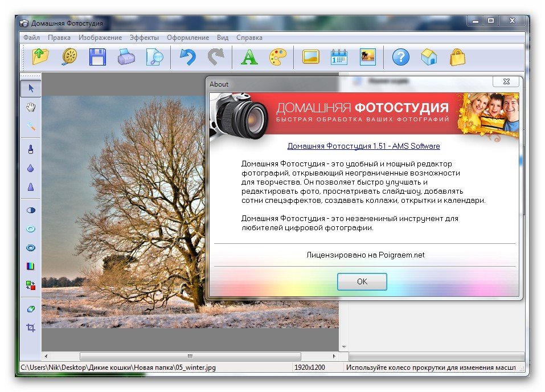Image resolution: width=545 pixels, height=392 pixels.
Task: Open the Эффекты menu
Action: point(145,38)
